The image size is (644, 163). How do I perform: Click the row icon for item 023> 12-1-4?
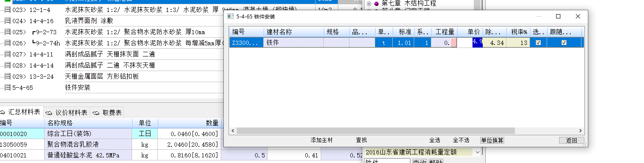tap(7, 9)
